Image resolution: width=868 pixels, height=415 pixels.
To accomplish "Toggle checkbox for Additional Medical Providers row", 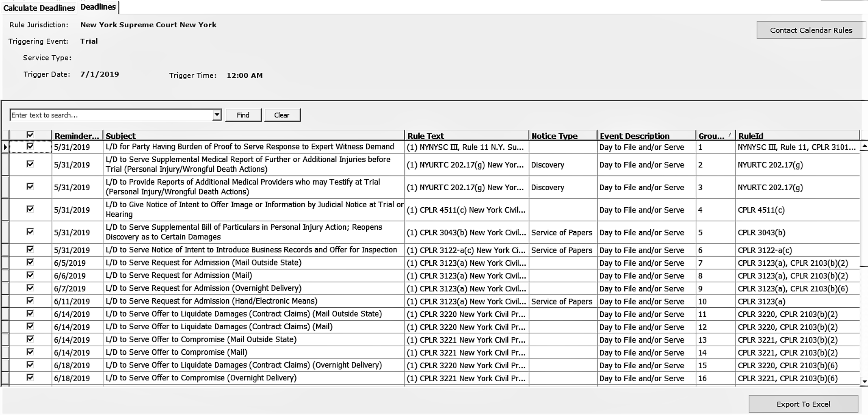I will coord(30,187).
